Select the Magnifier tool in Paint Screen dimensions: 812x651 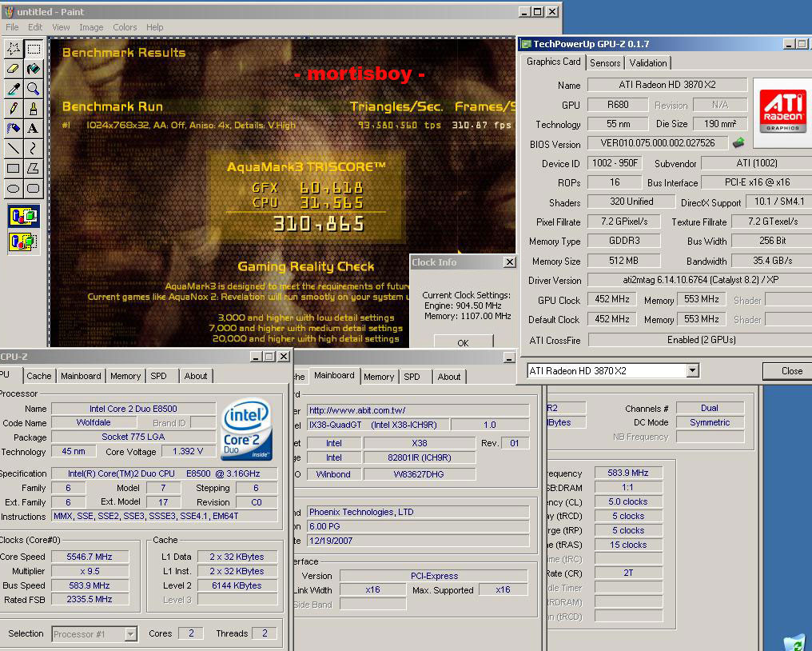34,89
